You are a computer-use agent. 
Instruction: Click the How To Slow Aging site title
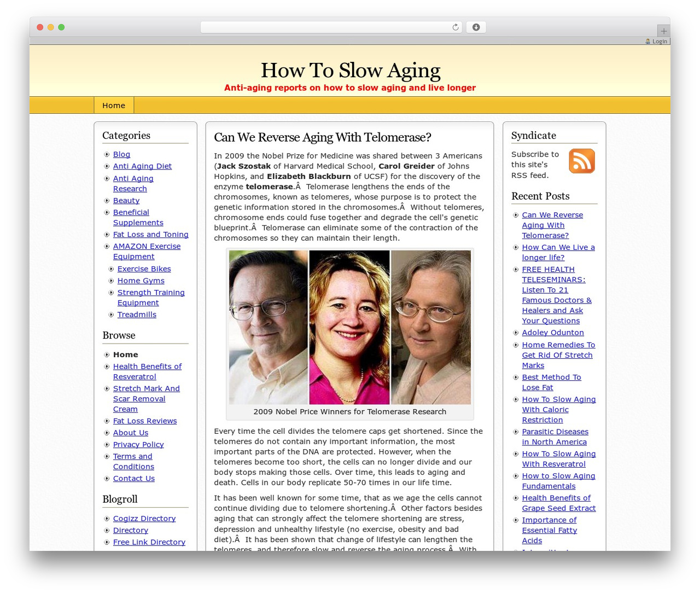point(351,71)
